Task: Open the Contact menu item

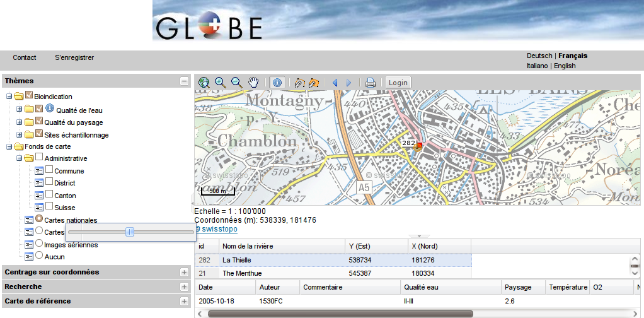Action: [24, 57]
